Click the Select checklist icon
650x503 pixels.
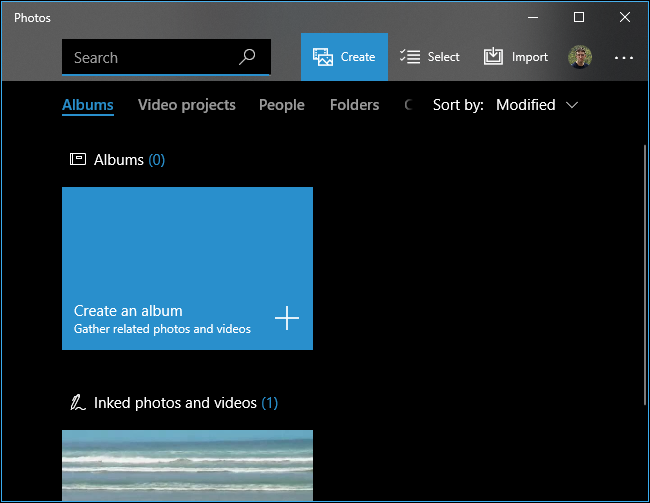[409, 57]
